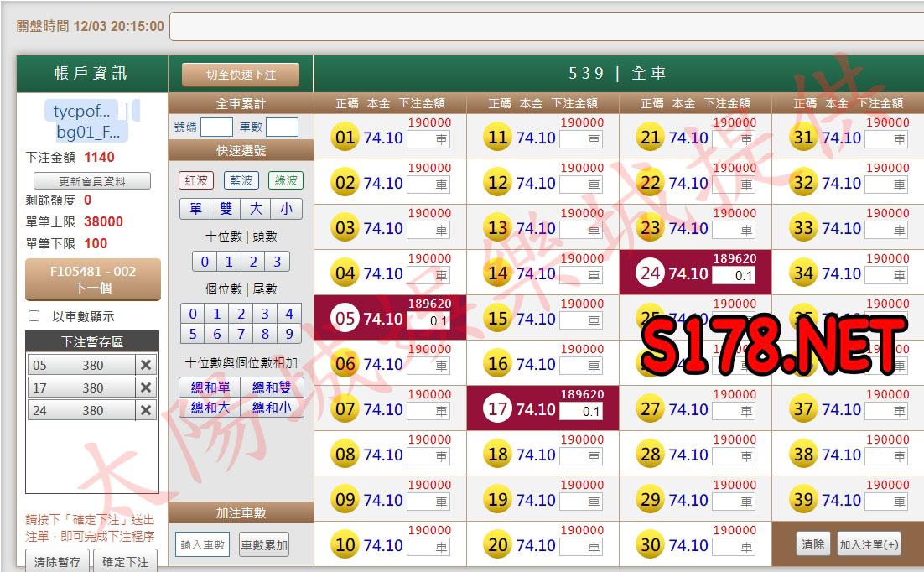The width and height of the screenshot is (924, 572).
Task: Open the 帳戶資訊 account info header
Action: (92, 73)
